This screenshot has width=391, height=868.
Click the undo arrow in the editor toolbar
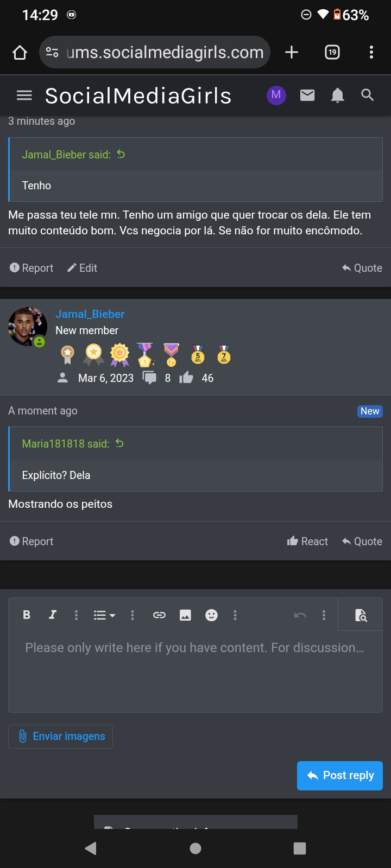click(300, 615)
